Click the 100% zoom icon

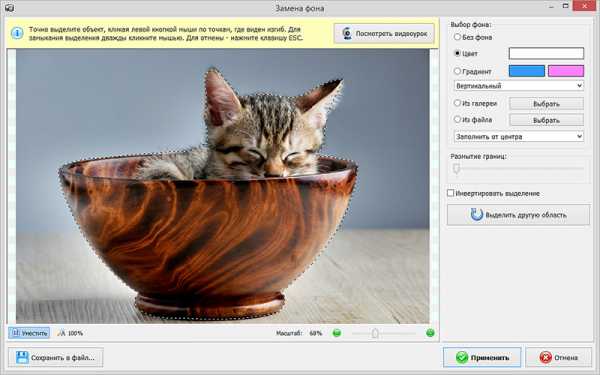coord(61,333)
